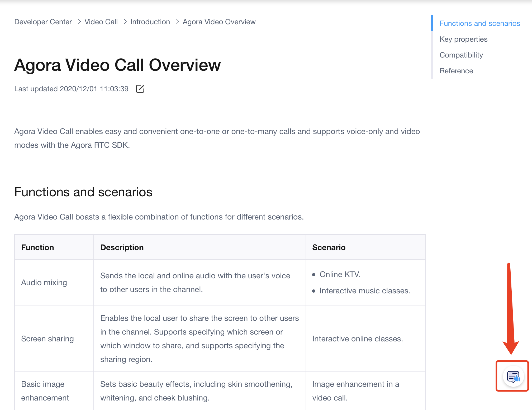The image size is (532, 410).
Task: Click Agora Video Overview breadcrumb
Action: [x=219, y=22]
